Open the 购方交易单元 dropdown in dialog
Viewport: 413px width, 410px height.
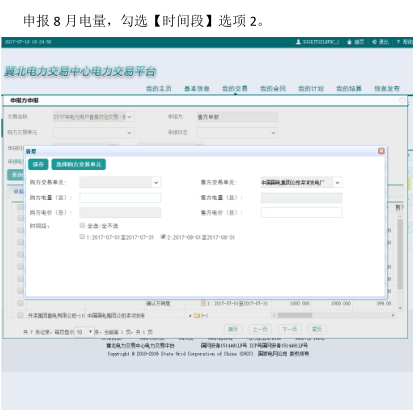pyautogui.click(x=120, y=182)
